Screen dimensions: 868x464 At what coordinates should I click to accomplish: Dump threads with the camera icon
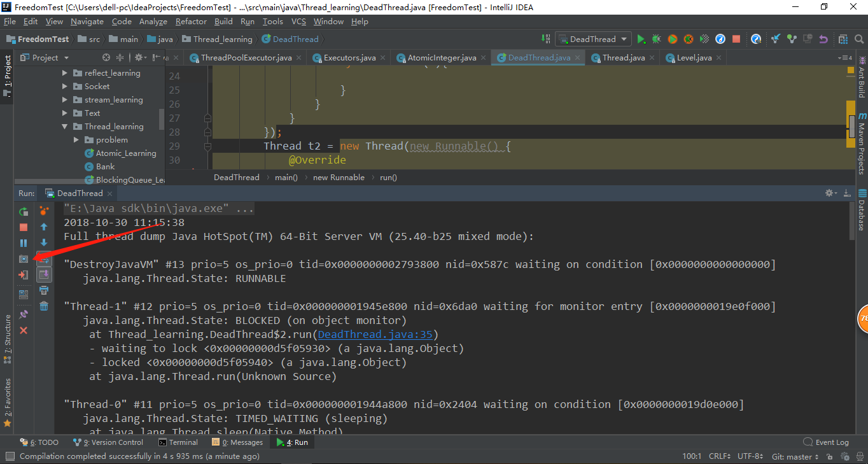(x=24, y=259)
